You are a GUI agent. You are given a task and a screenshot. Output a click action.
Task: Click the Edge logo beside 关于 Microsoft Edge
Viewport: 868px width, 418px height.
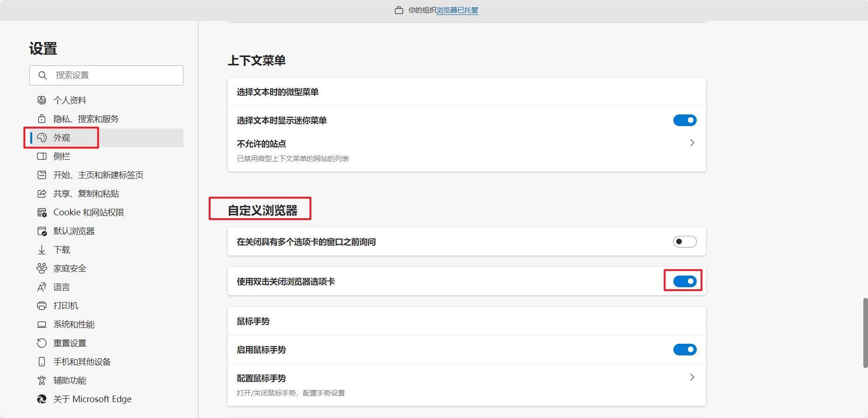[42, 399]
